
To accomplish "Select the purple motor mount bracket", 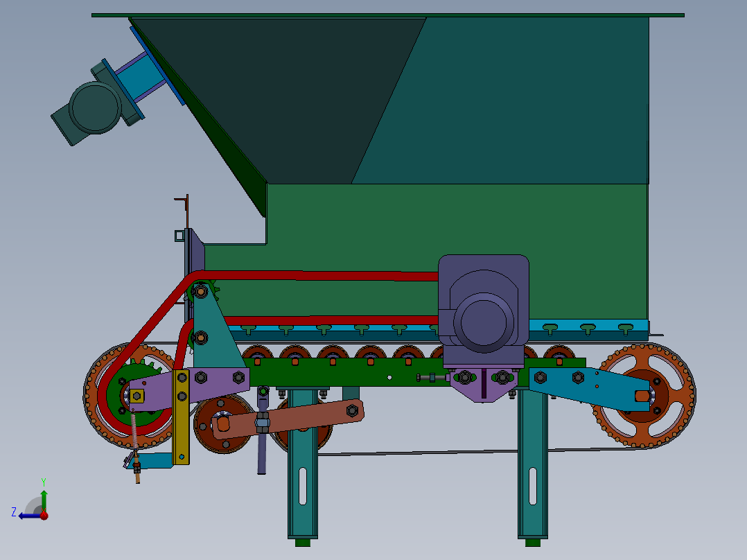I will coord(484,384).
